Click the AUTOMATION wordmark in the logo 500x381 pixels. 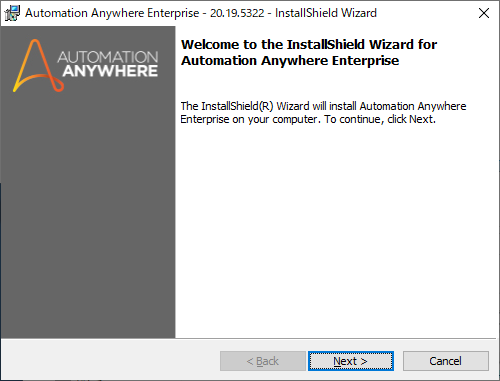click(x=107, y=57)
